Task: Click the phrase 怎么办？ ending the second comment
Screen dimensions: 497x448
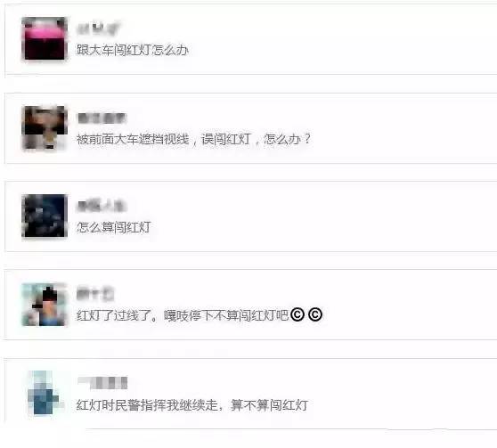Action: (x=288, y=139)
